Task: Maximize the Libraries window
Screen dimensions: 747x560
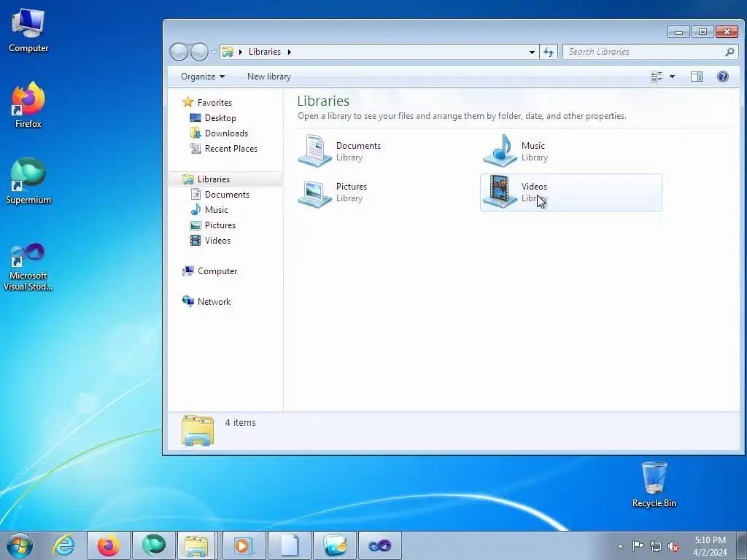Action: (x=703, y=32)
